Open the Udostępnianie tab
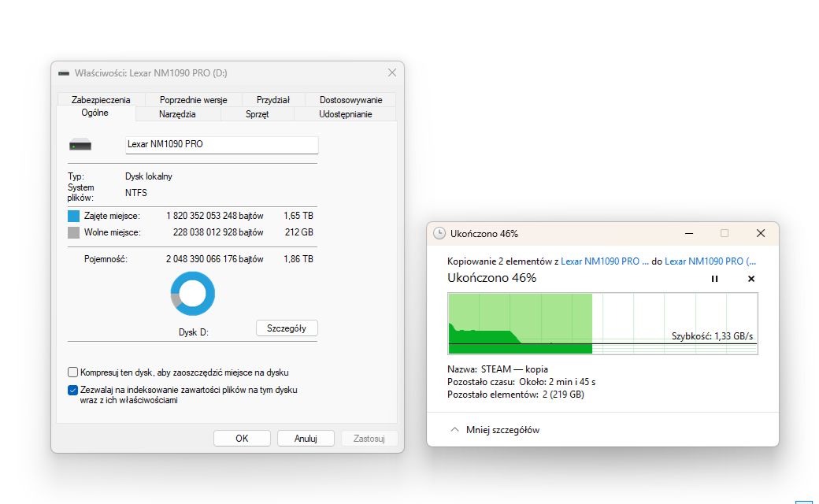 tap(345, 114)
